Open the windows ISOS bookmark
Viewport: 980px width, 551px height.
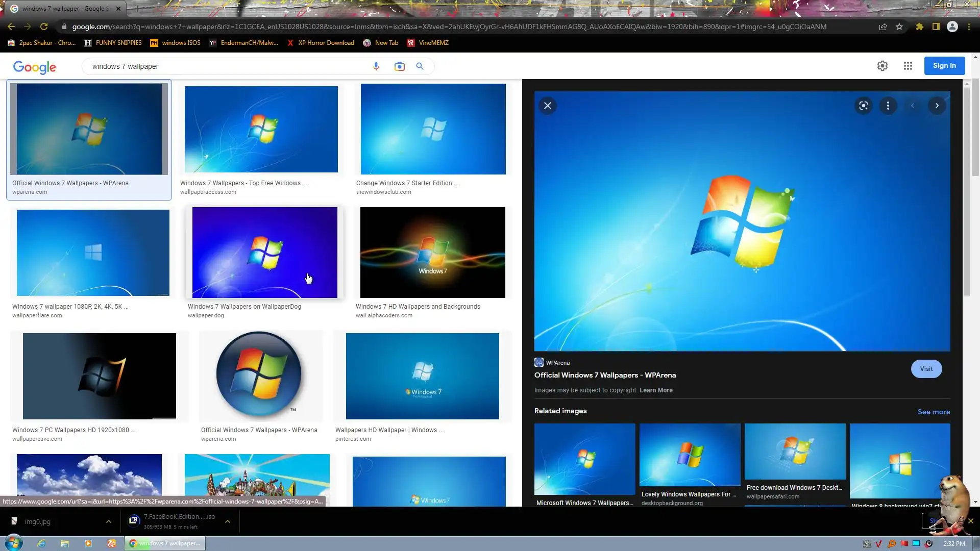[175, 43]
